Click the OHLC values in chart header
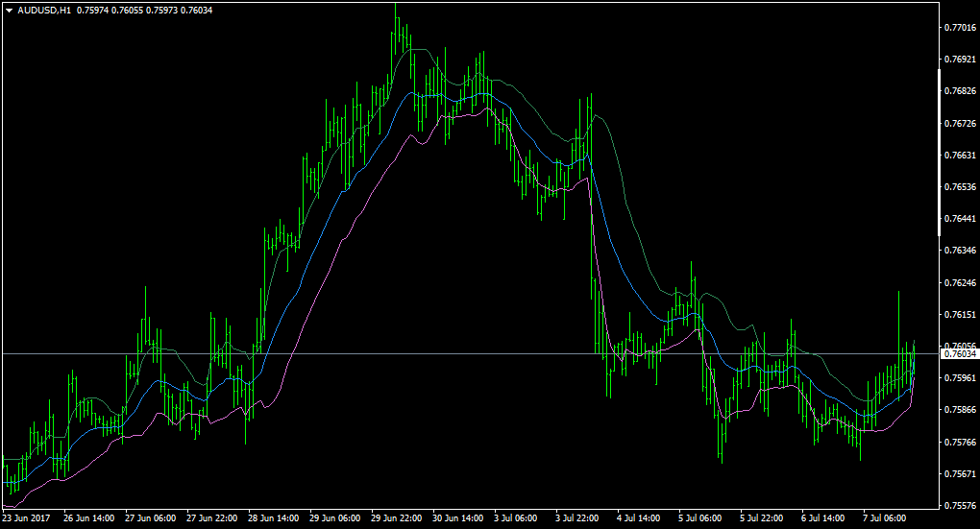980x529 pixels. pyautogui.click(x=144, y=11)
